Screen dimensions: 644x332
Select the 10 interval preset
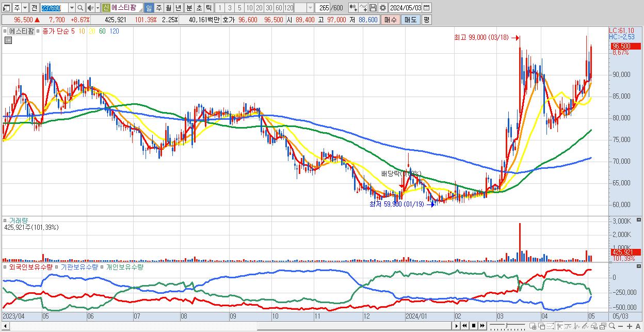[249, 8]
